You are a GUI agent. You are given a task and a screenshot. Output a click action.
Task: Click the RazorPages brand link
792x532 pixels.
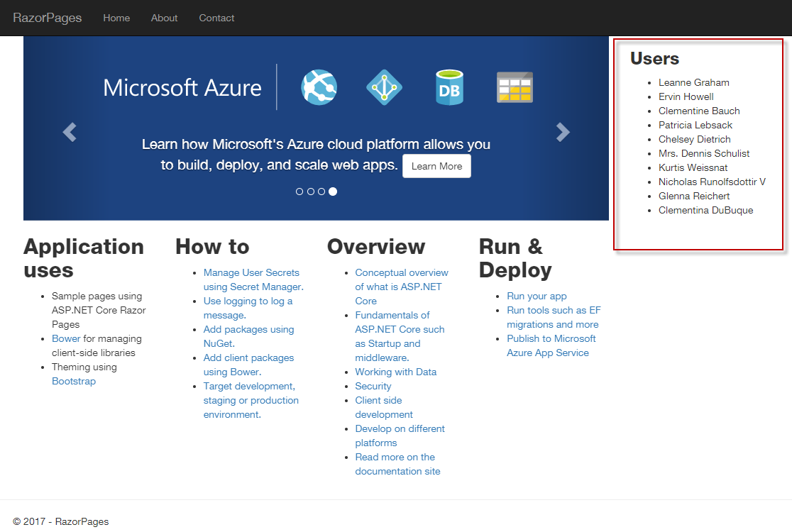point(47,18)
